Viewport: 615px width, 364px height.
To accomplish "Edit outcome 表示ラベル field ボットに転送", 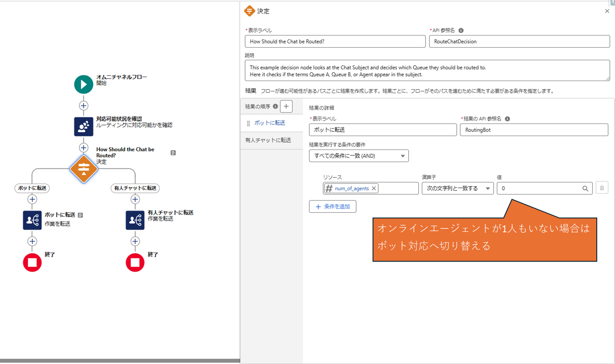I will pos(383,130).
